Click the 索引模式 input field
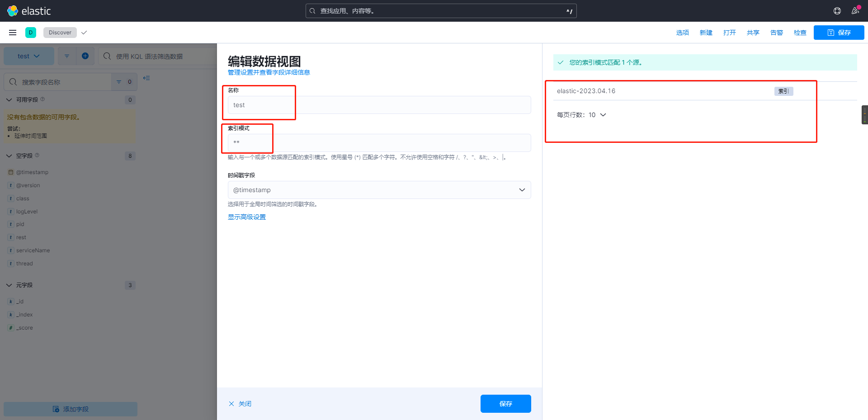 (379, 143)
